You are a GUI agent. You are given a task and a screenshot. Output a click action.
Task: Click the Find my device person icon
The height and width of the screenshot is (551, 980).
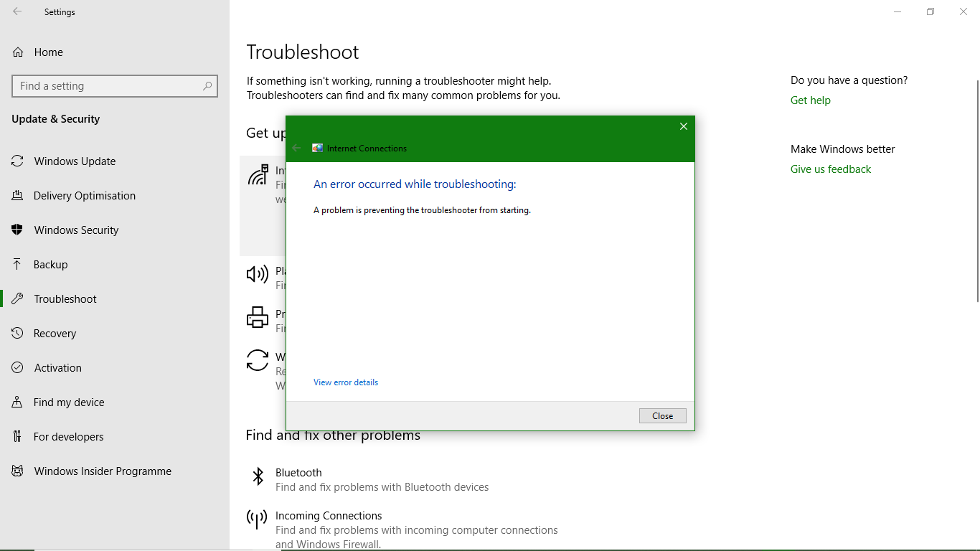[18, 402]
